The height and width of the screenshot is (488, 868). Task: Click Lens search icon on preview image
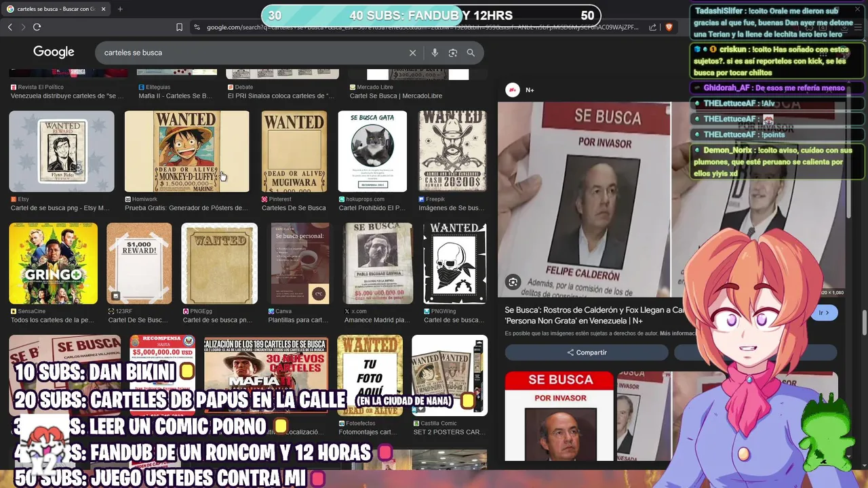point(513,282)
